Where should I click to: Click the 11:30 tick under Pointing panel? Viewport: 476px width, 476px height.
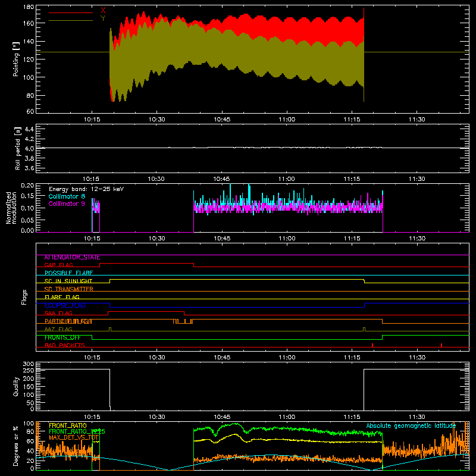coord(417,120)
